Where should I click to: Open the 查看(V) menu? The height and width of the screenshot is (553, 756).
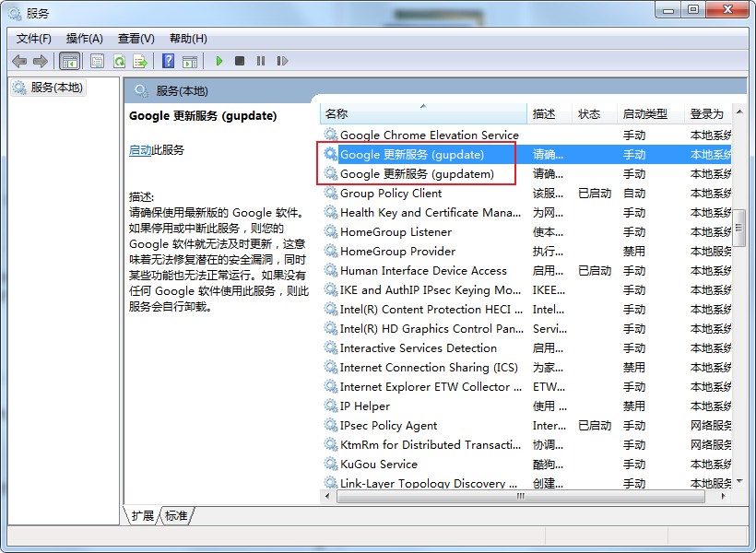136,39
